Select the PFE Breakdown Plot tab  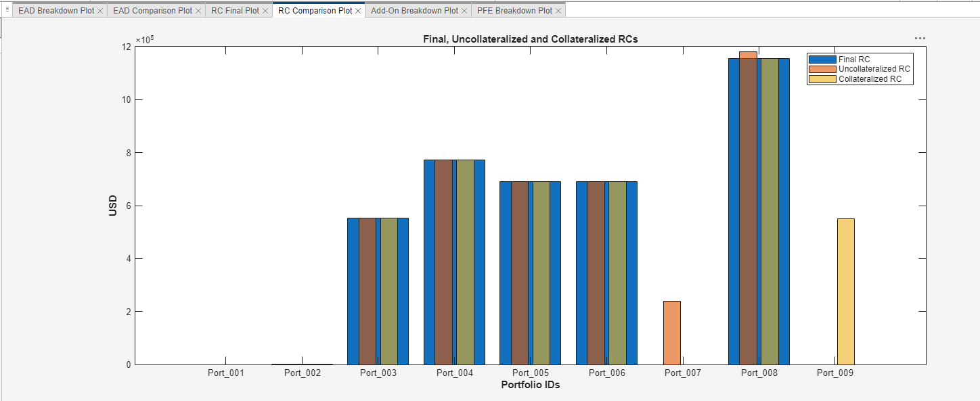pyautogui.click(x=518, y=10)
